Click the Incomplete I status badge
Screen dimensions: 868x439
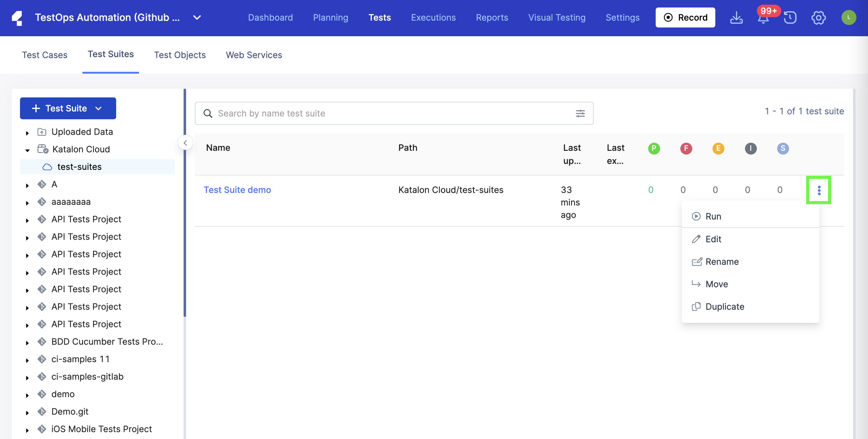coord(751,148)
